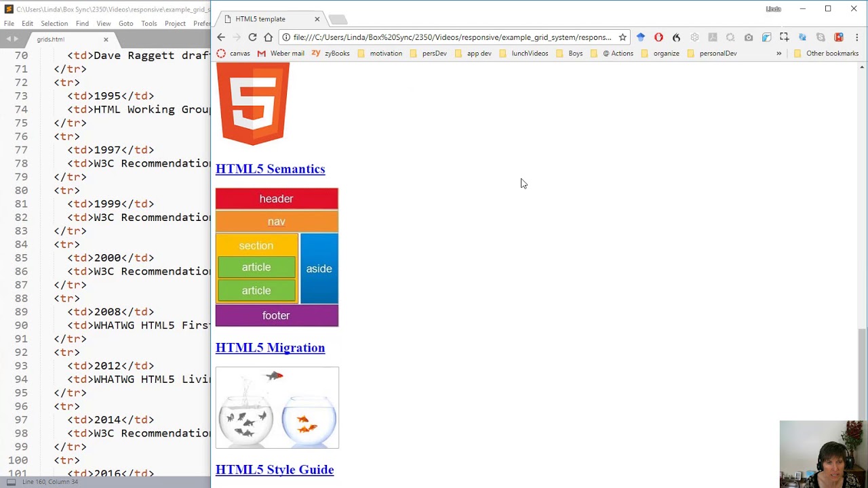Open the Other bookmarks folder
This screenshot has width=868, height=488.
pos(826,54)
